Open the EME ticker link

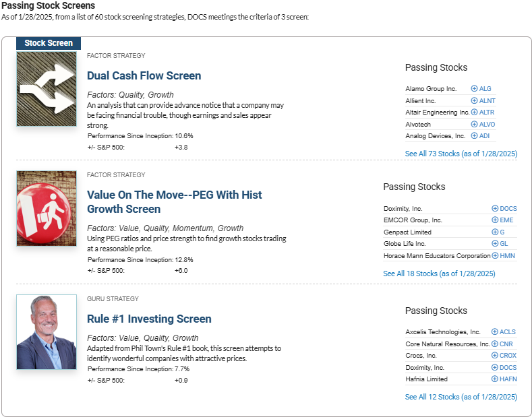pos(506,220)
